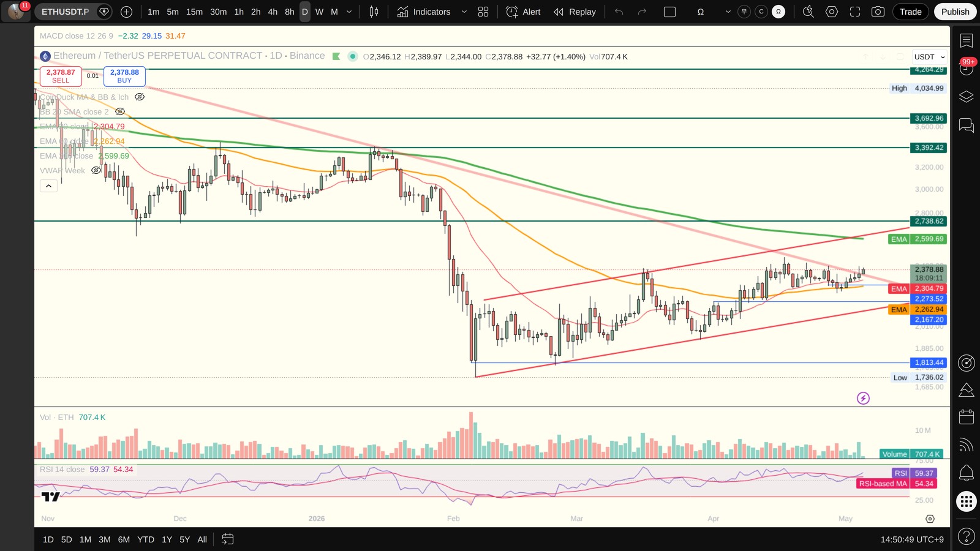The image size is (980, 551).
Task: Expand the Ω layout name dropdown arrow
Action: click(728, 12)
